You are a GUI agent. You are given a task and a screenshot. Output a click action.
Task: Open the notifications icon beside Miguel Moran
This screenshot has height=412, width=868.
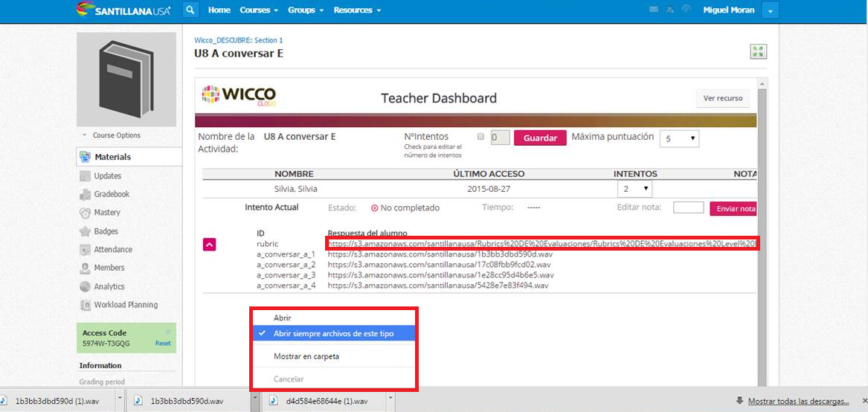pos(687,10)
